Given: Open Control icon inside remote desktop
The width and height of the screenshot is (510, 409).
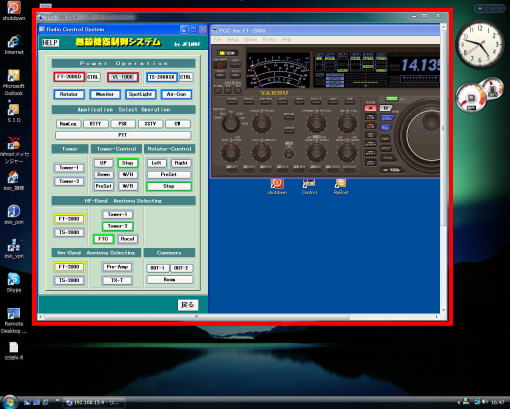Looking at the screenshot, I should coord(309,187).
